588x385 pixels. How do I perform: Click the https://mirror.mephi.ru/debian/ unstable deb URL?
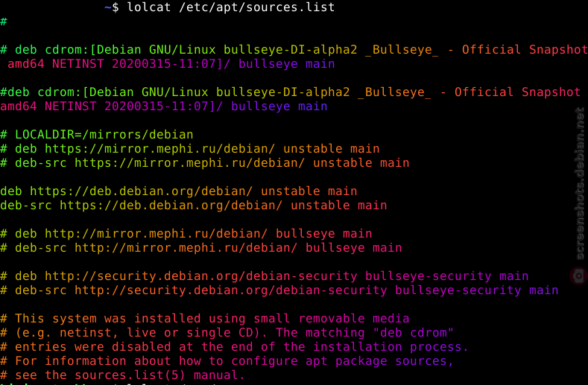tap(159, 149)
